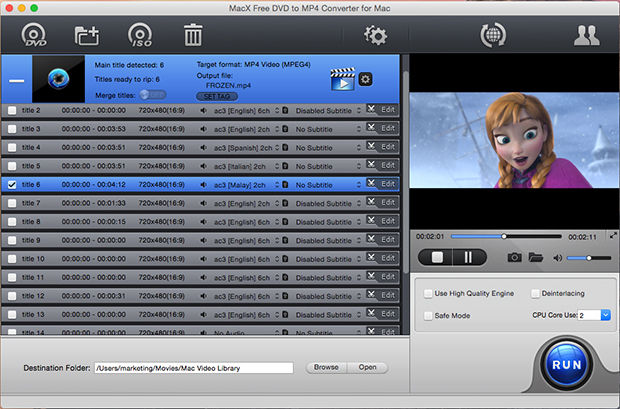Click scissors icon on title 6 row

click(x=371, y=183)
